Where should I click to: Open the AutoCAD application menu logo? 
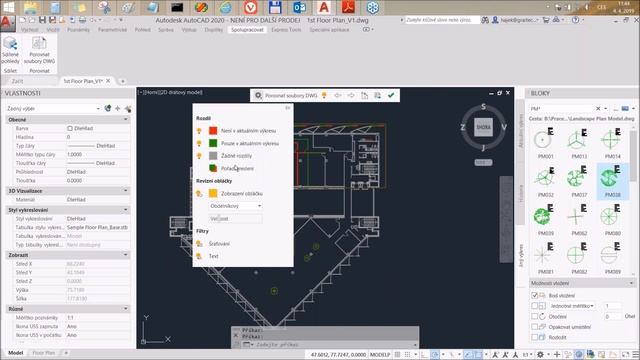tap(7, 23)
